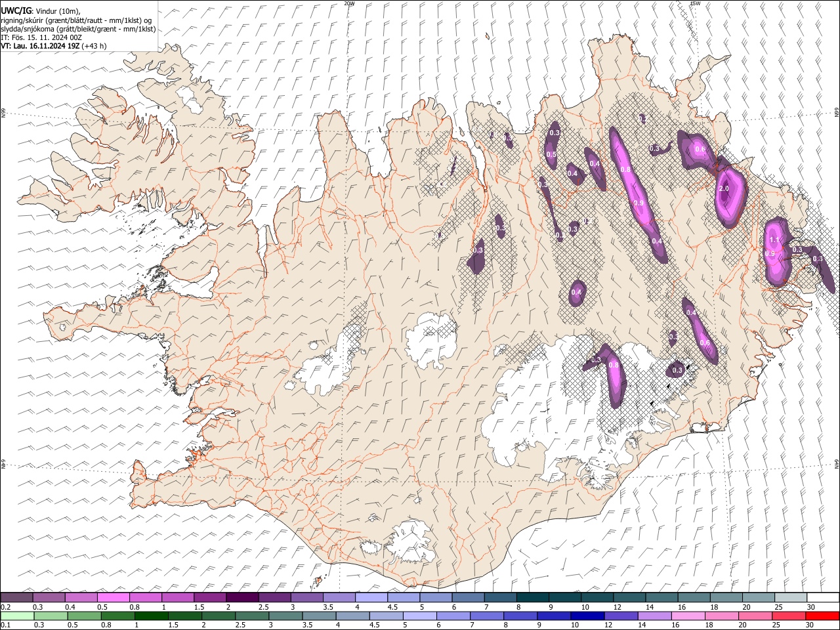Click the '2.0' precipitation value on the map
Screen dimensions: 840x630
[724, 189]
